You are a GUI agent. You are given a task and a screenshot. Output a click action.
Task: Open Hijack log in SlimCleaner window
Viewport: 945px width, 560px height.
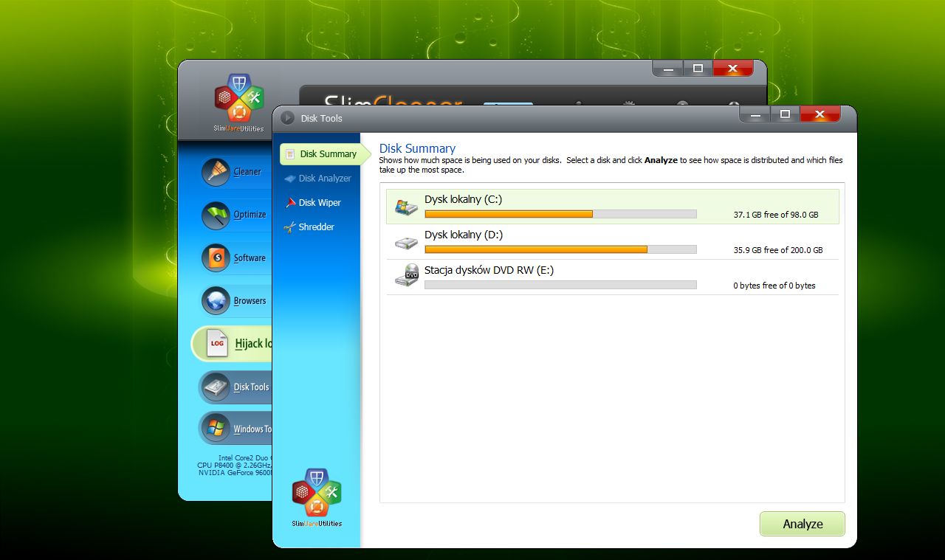coord(232,344)
